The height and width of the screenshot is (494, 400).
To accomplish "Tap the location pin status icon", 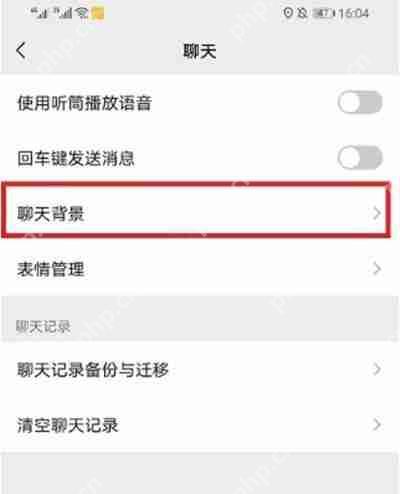I will click(288, 13).
